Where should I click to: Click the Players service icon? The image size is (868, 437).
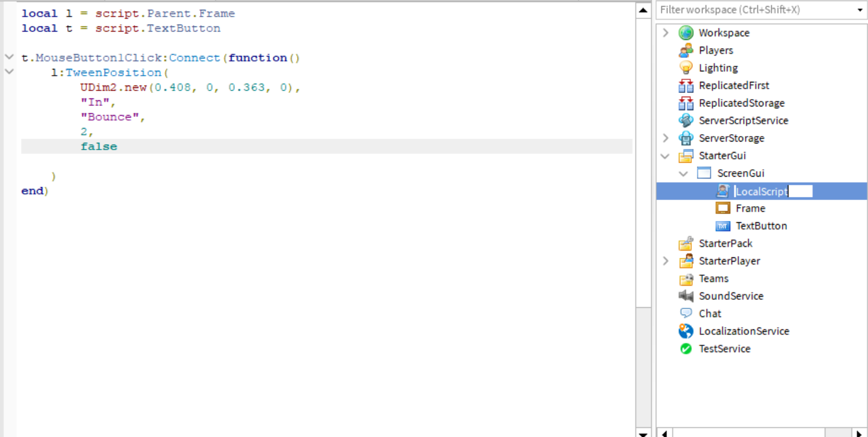pos(685,50)
